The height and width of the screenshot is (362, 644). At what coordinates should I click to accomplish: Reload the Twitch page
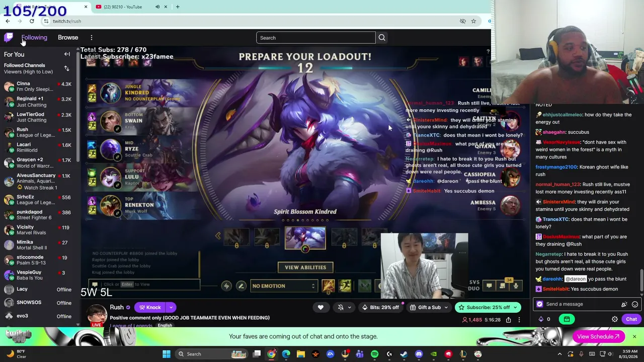click(32, 21)
